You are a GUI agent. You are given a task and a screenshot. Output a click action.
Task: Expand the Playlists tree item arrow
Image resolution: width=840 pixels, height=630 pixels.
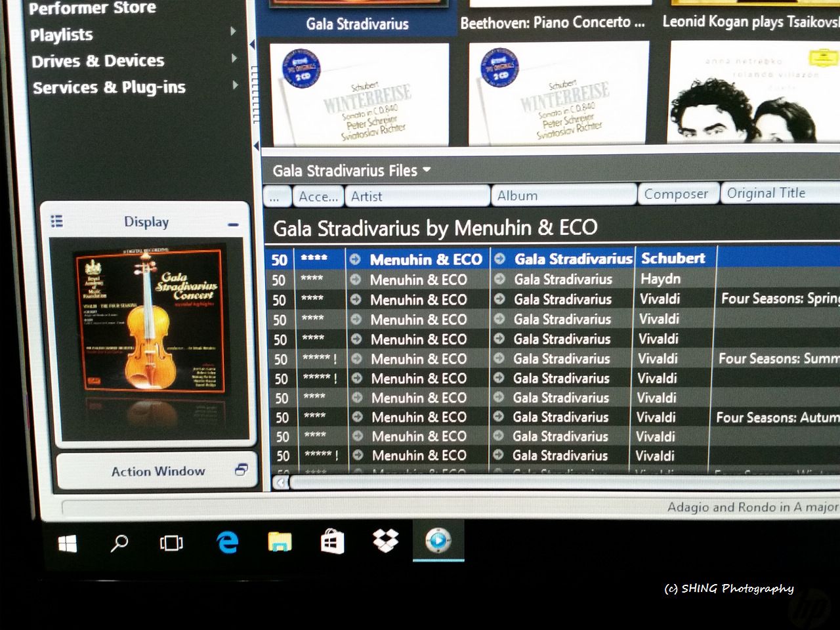click(233, 31)
